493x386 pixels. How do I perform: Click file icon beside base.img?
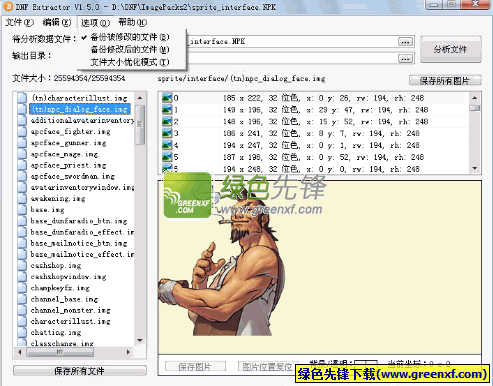[22, 209]
